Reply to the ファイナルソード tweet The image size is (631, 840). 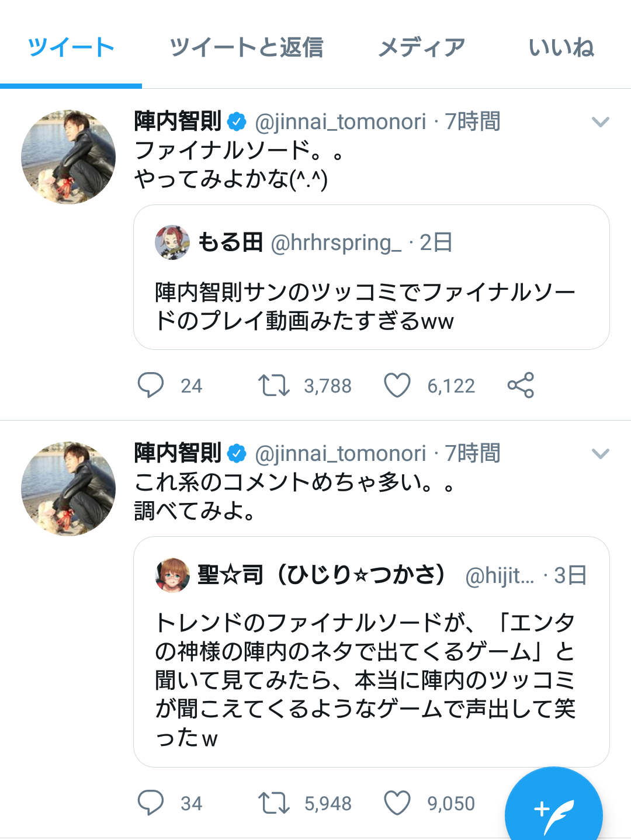(151, 386)
